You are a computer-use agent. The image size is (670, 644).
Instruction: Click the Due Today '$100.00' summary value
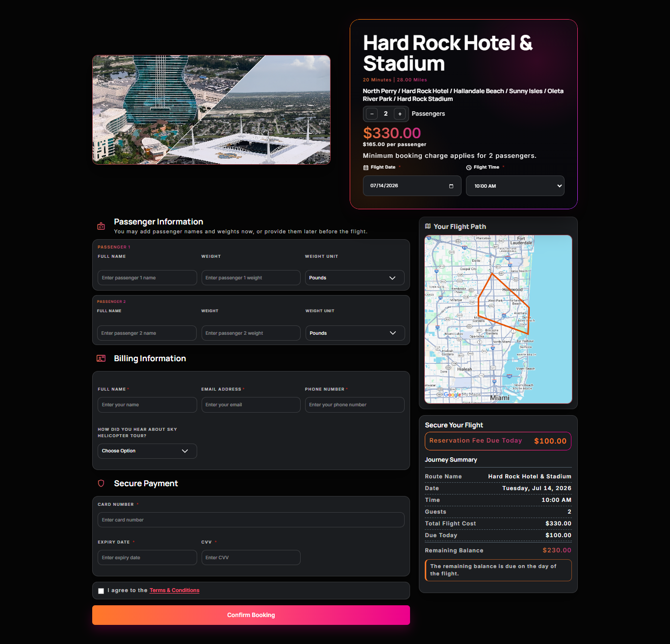point(558,535)
